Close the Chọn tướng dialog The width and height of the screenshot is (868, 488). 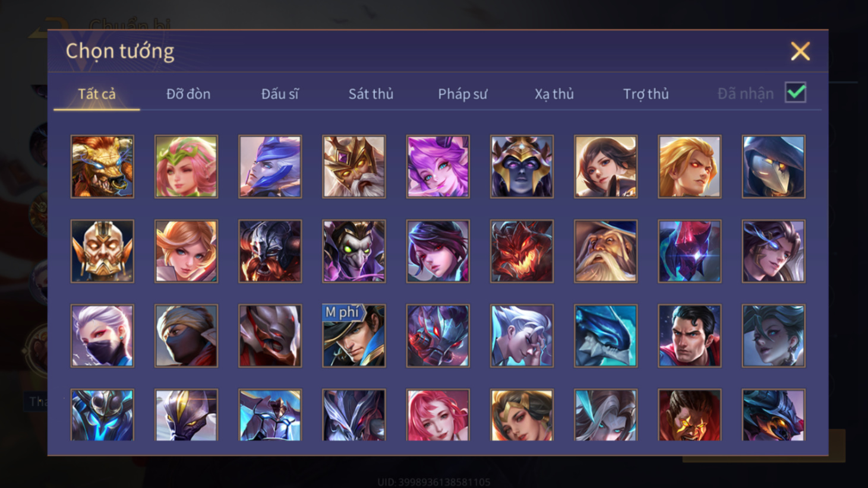800,51
